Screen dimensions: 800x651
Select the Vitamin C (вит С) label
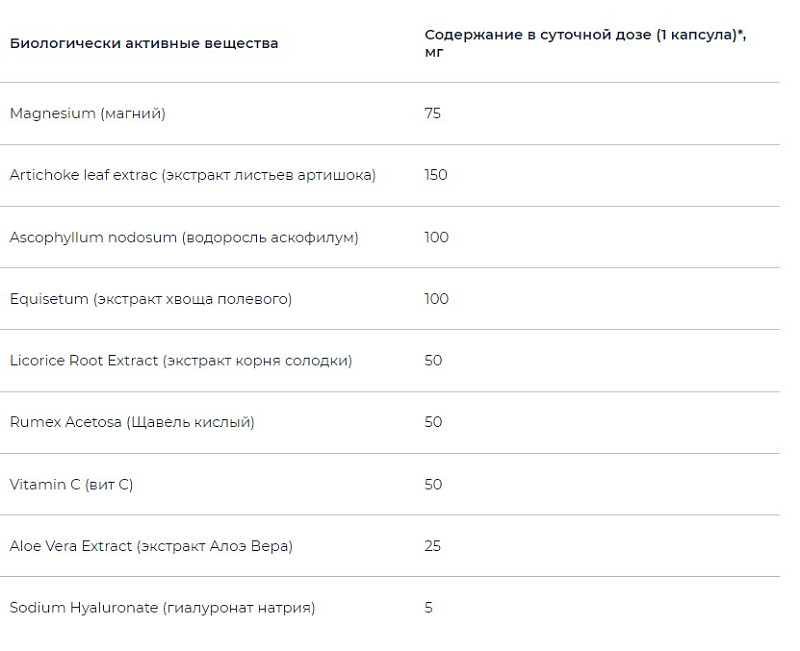[x=71, y=484]
